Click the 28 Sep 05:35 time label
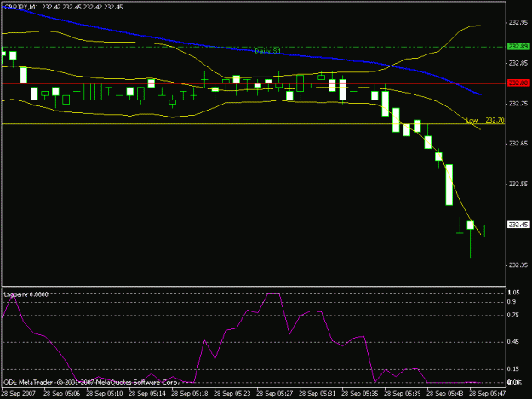Viewport: 532px width, 399px height. pos(360,394)
